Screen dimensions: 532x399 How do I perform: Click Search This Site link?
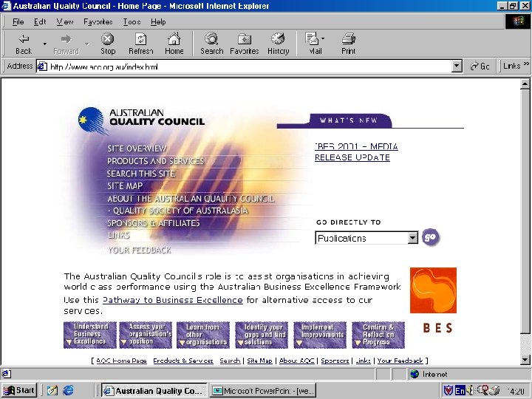click(141, 174)
